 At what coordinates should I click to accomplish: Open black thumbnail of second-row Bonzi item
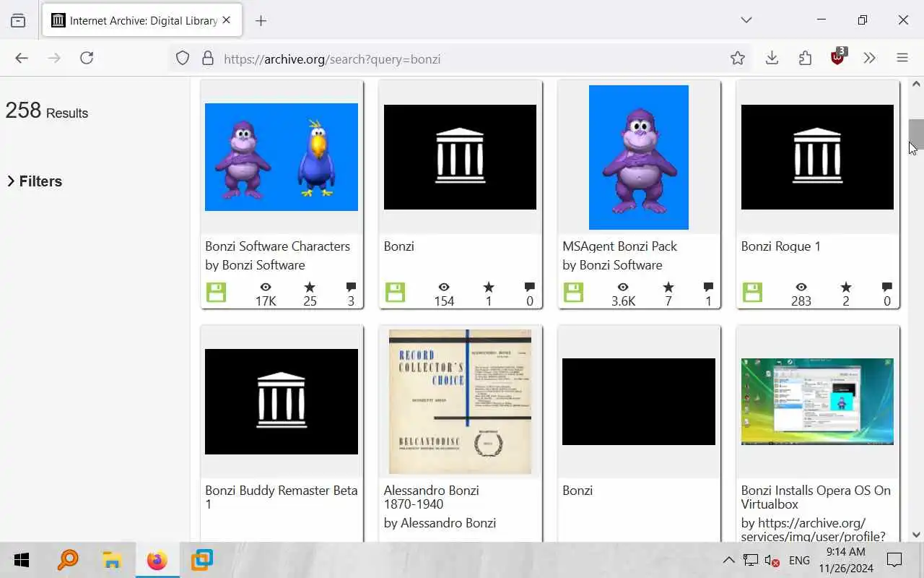639,402
